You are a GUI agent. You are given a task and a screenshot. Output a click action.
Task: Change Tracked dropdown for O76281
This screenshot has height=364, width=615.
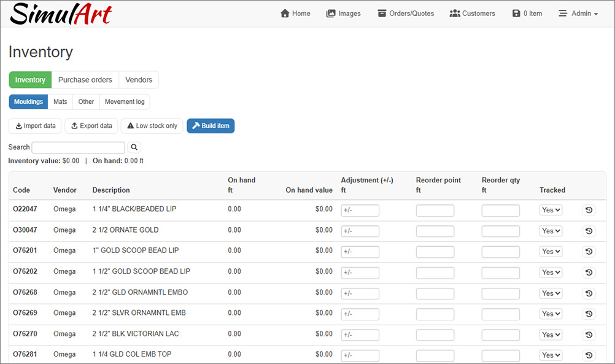551,355
